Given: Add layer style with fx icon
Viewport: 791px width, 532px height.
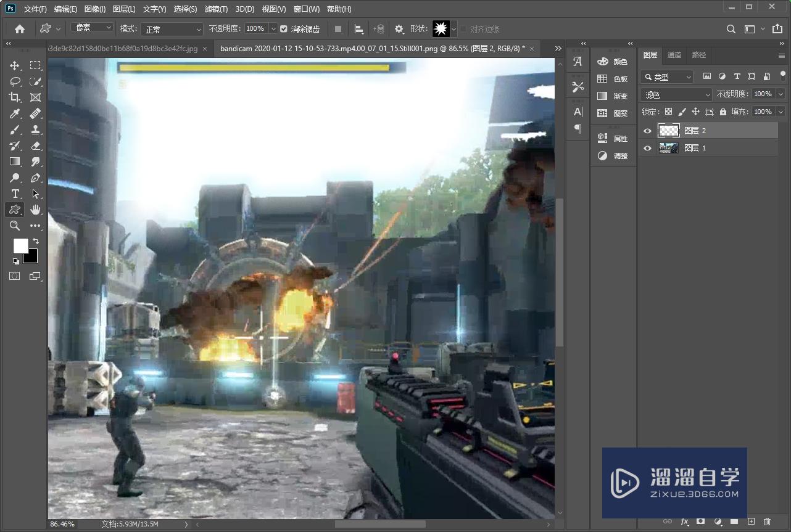Looking at the screenshot, I should pos(684,522).
